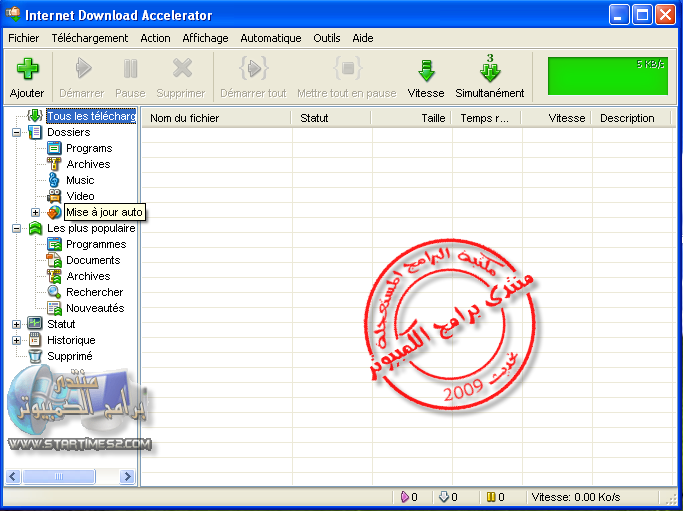Open the Vitesse speed arrow icon

pos(426,71)
